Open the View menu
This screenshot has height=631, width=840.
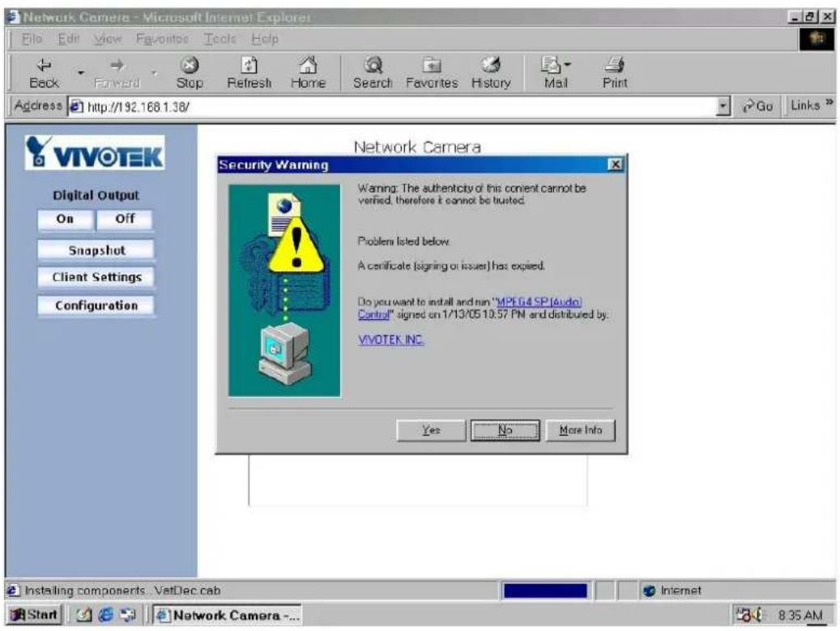point(107,39)
